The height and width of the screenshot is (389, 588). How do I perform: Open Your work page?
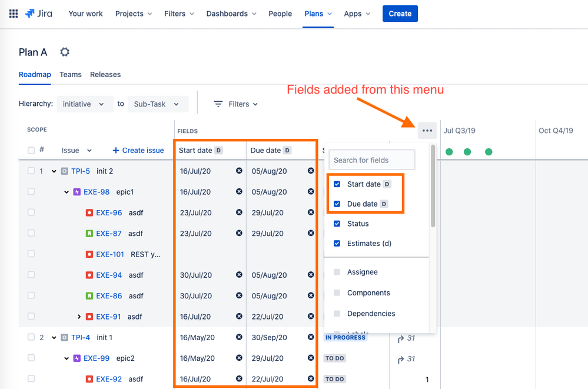85,14
